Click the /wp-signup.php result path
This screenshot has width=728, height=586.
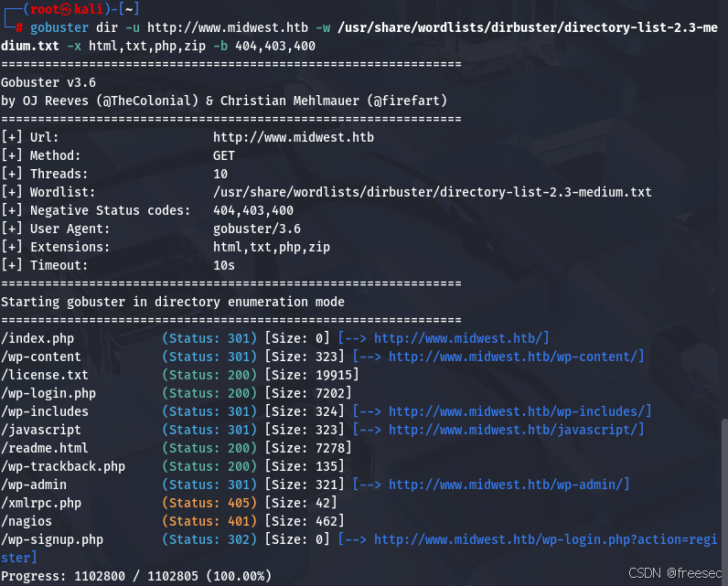tap(52, 539)
